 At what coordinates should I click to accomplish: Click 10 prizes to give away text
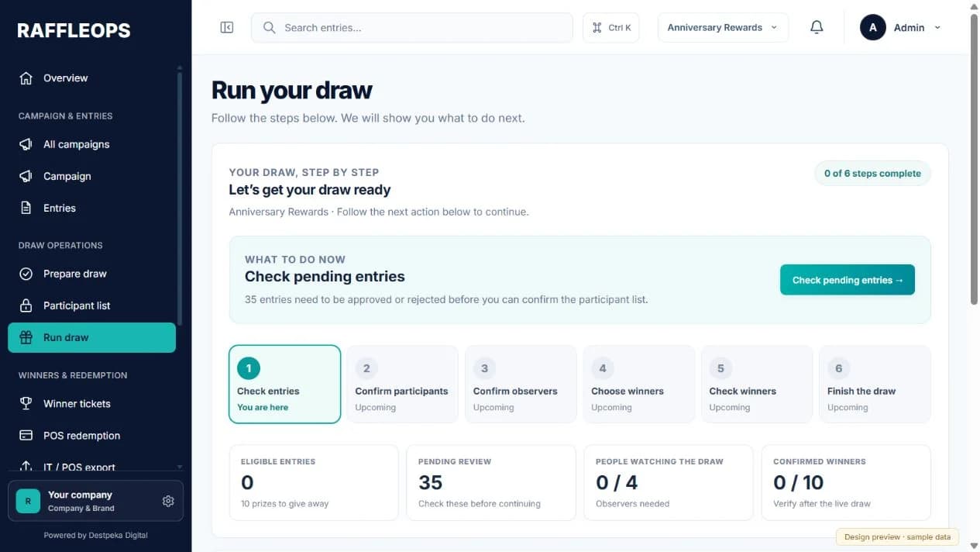coord(285,504)
